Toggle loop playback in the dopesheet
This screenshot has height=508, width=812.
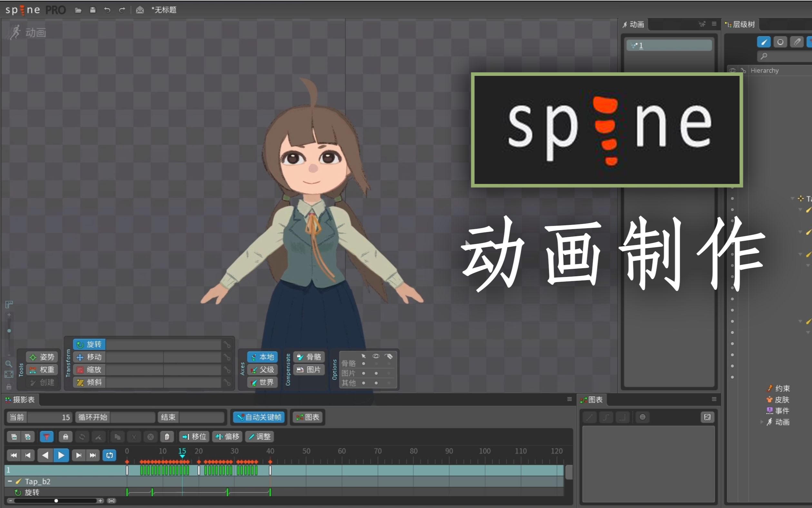pyautogui.click(x=109, y=455)
